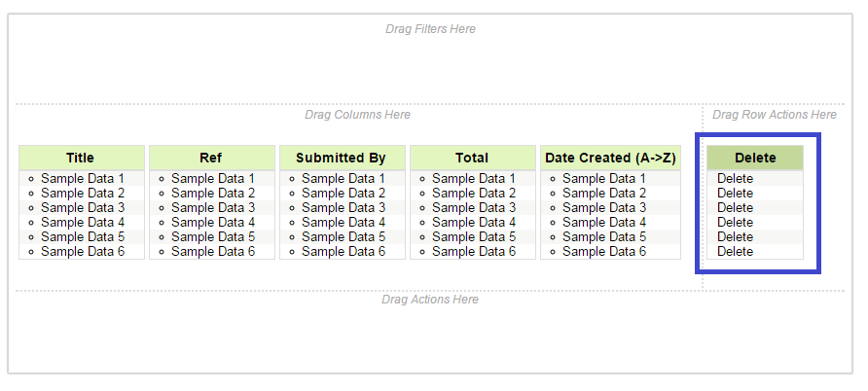The height and width of the screenshot is (391, 868).
Task: Select the Title column header
Action: coord(81,158)
